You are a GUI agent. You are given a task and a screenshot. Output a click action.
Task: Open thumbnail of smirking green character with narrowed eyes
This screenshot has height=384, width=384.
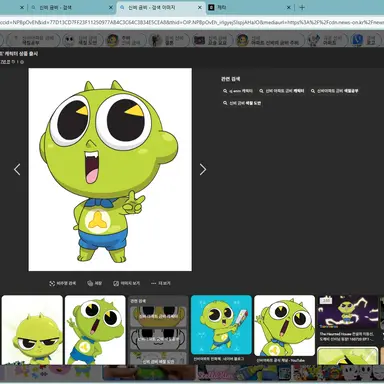[32, 330]
